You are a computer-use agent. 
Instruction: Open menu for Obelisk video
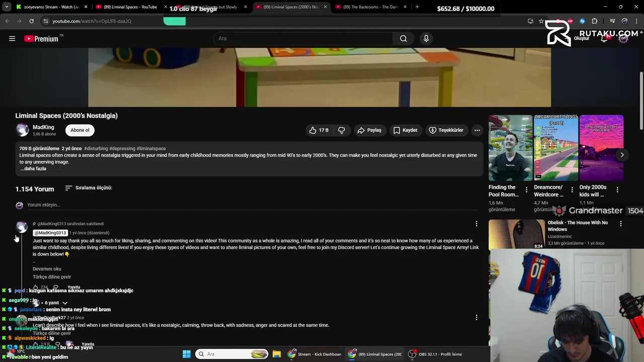[620, 224]
